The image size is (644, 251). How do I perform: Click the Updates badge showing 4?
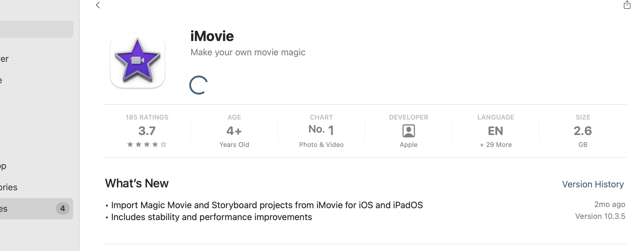point(62,208)
